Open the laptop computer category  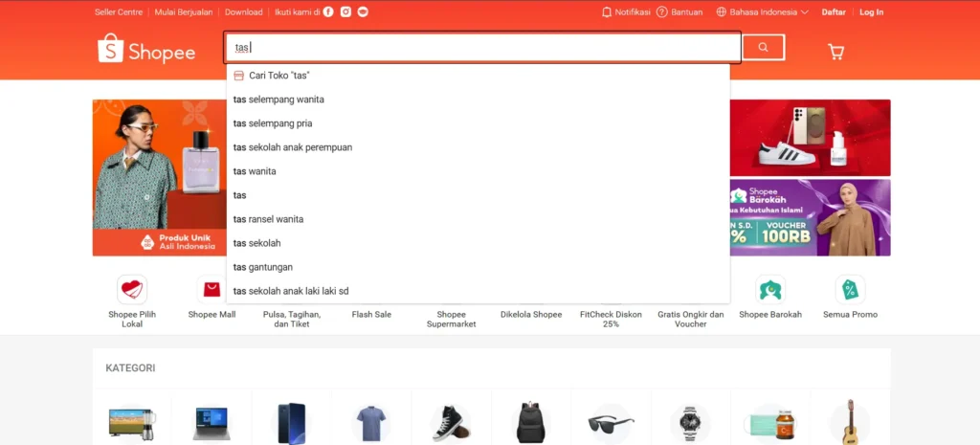[x=212, y=422]
